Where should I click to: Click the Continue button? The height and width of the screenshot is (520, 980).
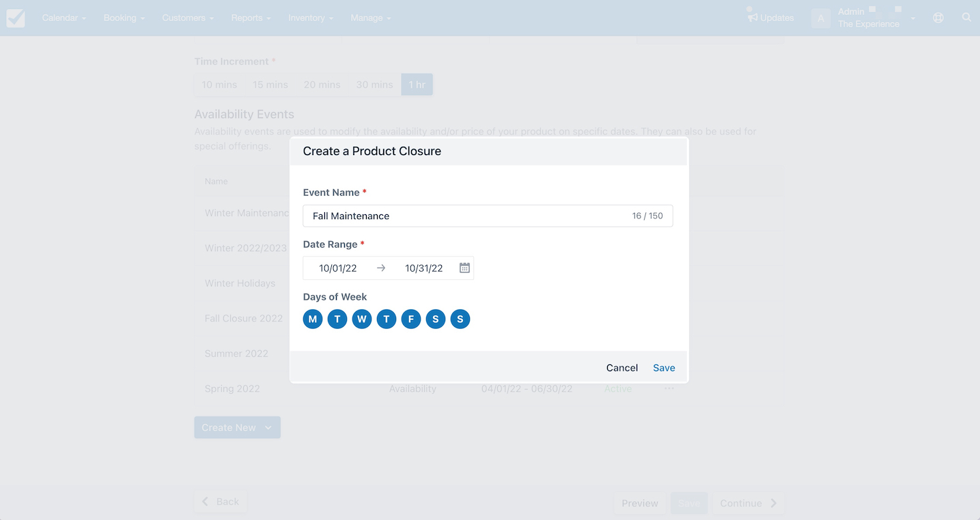click(x=748, y=503)
